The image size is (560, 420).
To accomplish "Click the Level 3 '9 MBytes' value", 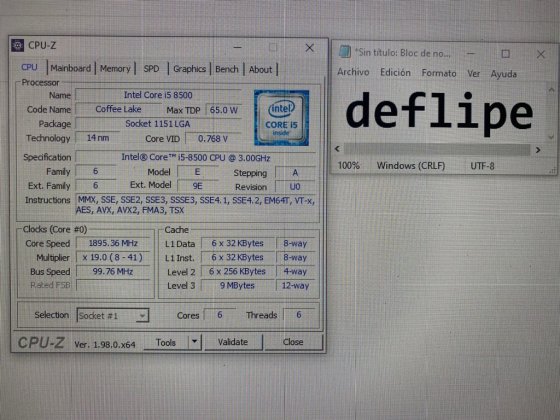I will pos(238,285).
